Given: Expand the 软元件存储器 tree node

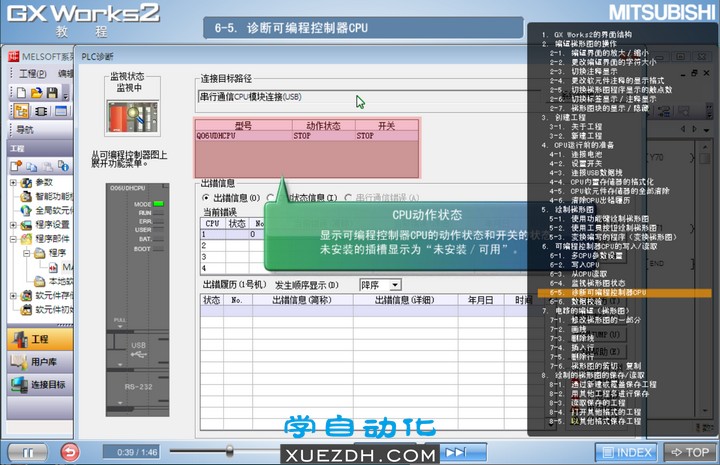Looking at the screenshot, I should [13, 296].
